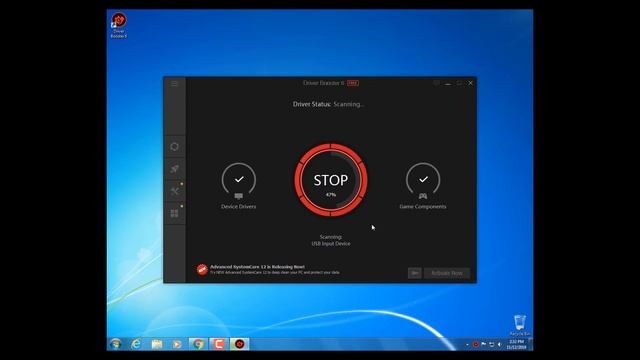The image size is (640, 360).
Task: Open network icon in system tray
Action: tap(491, 344)
